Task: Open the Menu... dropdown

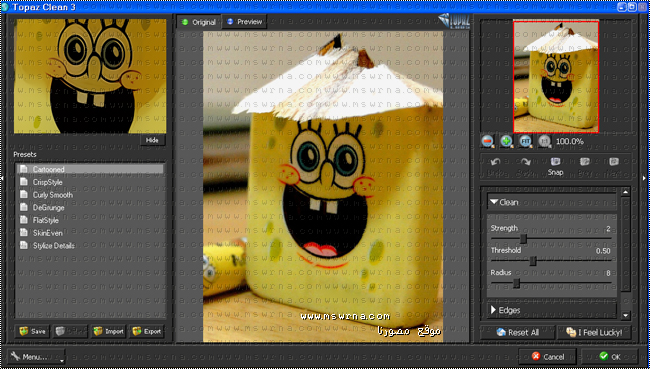Action: pos(36,357)
